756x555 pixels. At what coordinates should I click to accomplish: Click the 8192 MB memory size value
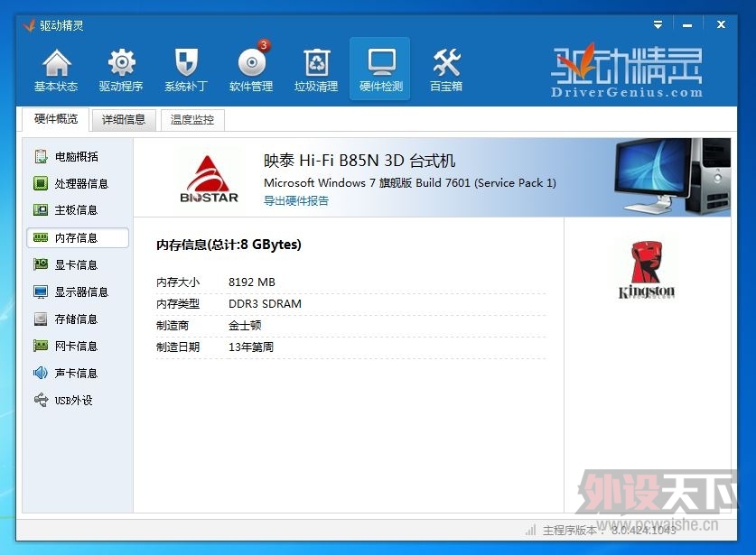(252, 282)
